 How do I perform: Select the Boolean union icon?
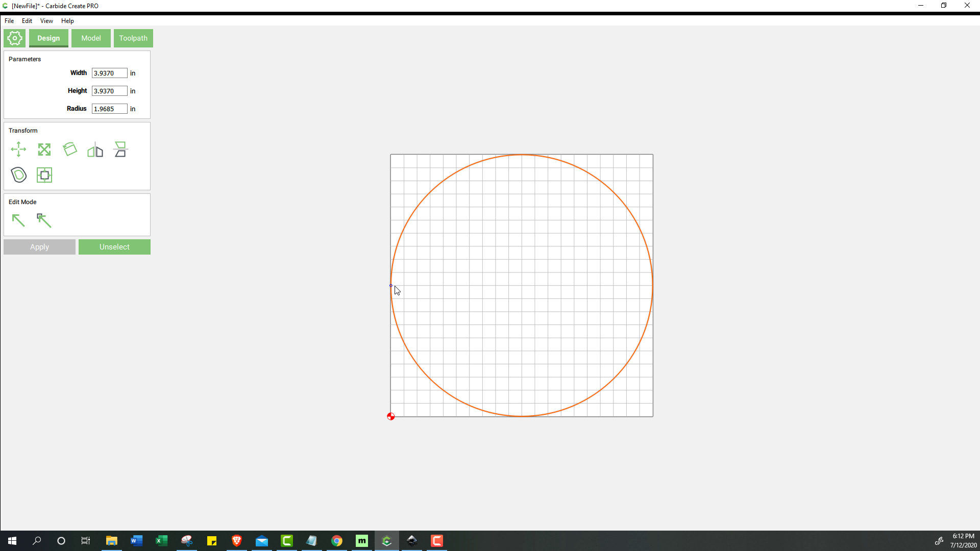coord(19,175)
